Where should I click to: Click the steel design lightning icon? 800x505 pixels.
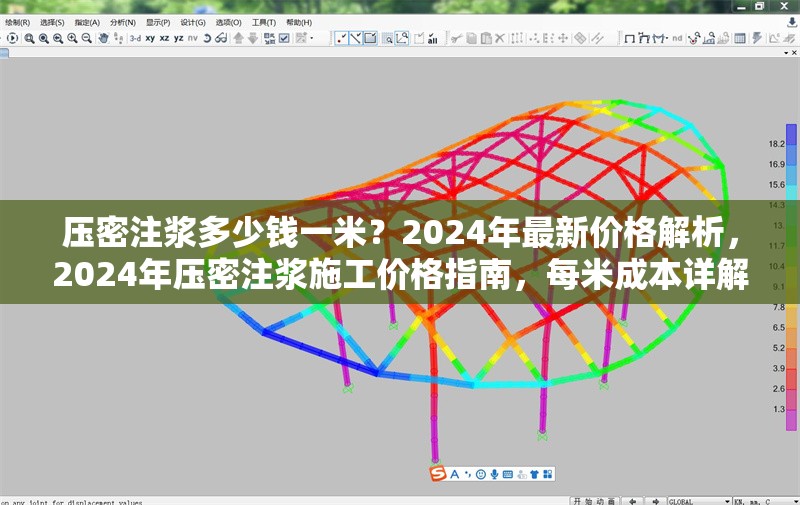pyautogui.click(x=757, y=38)
